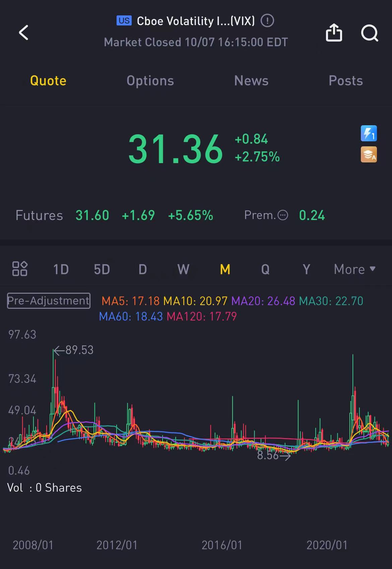Tap the 2008/01 date axis label
The image size is (392, 569).
coord(33,545)
